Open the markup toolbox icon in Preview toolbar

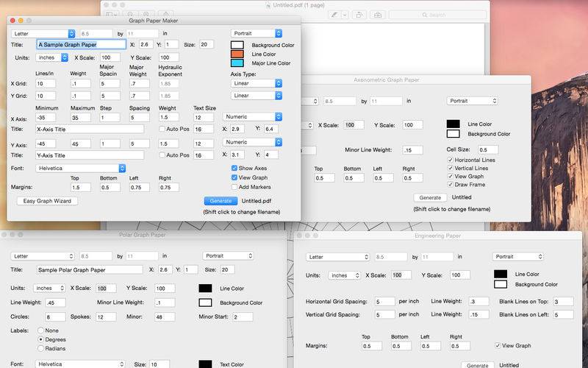point(377,15)
